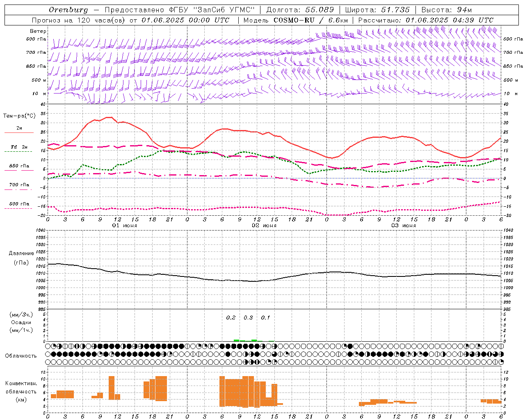Image resolution: width=525 pixels, height=420 pixels.
Task: Click 'Прогноз на 120 часа(ов)' forecast header text
Action: coord(79,20)
